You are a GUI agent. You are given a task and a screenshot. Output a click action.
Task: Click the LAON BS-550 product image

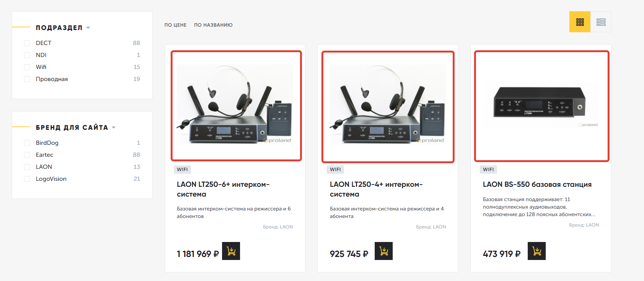click(542, 107)
